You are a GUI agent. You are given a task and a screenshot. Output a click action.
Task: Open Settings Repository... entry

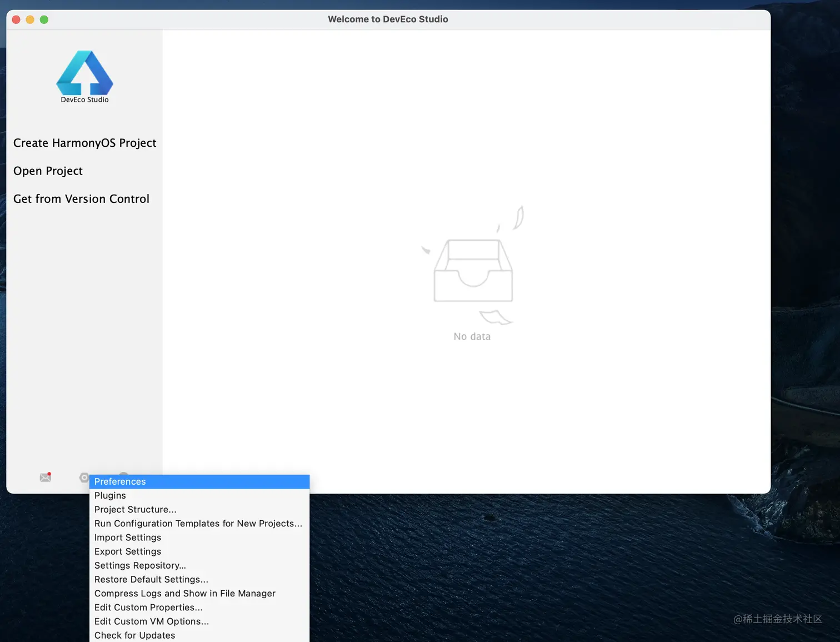pos(199,565)
